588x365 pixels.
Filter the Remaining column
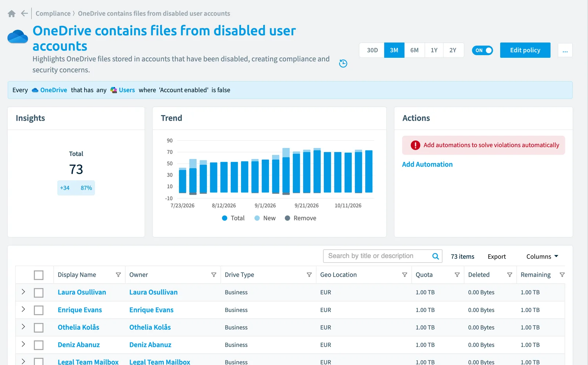(562, 275)
